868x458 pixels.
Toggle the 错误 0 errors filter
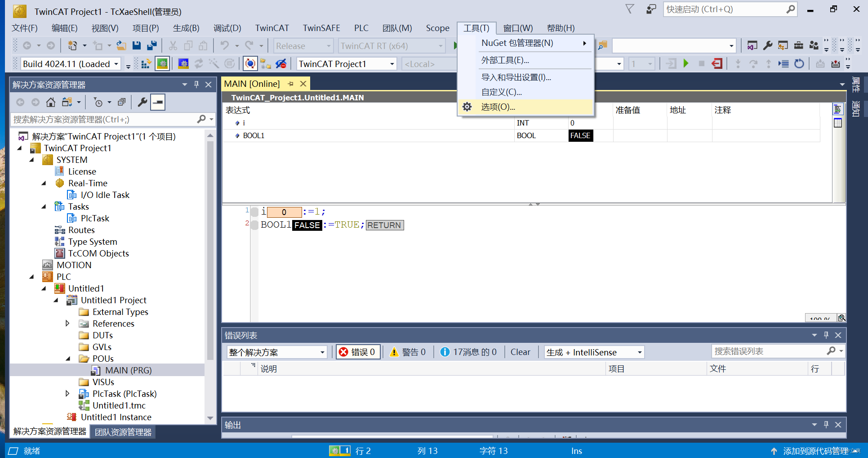click(x=358, y=352)
